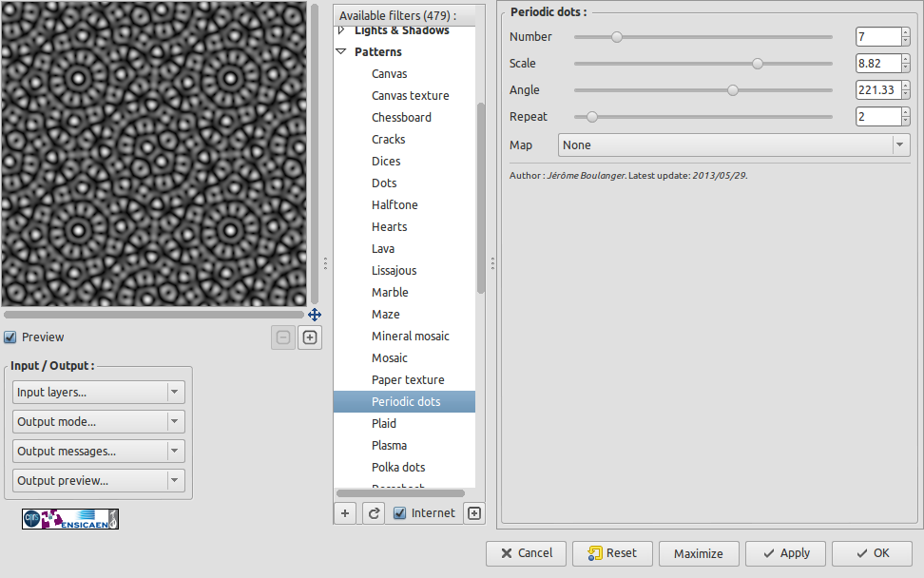Click the Cancel button
This screenshot has width=924, height=578.
pos(527,553)
